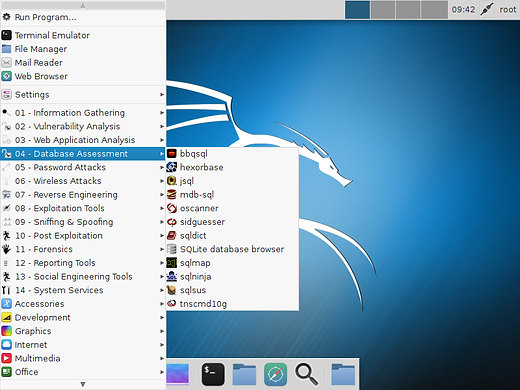Open the 11 - Forensics submenu
Screen dimensions: 520x390
[x=83, y=249]
